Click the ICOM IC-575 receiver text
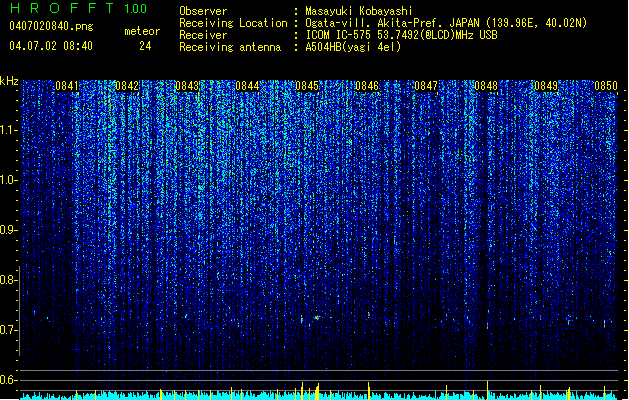629x400 pixels. pos(401,35)
